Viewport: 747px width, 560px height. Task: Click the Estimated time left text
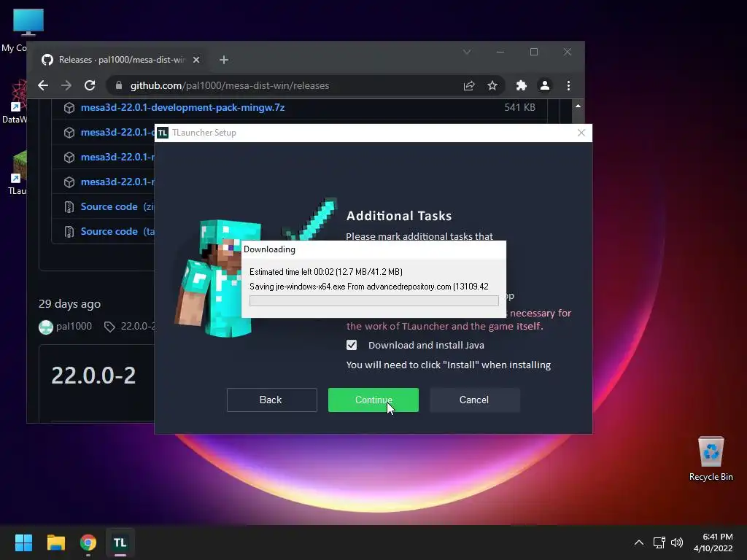coord(326,272)
